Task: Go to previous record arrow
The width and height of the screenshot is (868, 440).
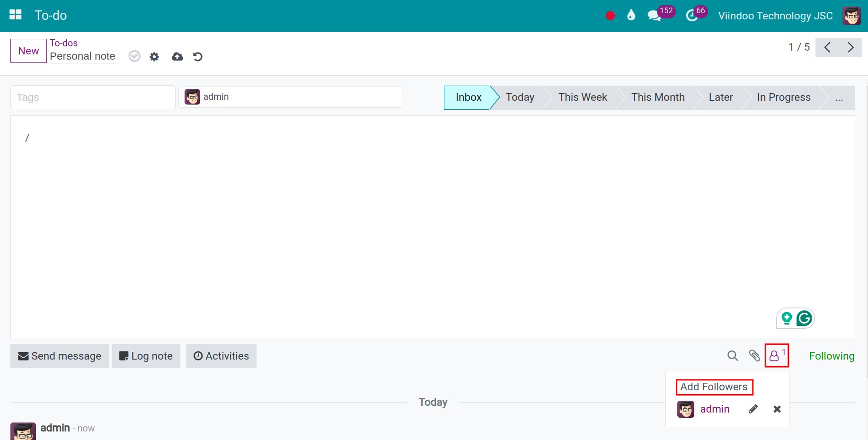Action: pos(827,47)
